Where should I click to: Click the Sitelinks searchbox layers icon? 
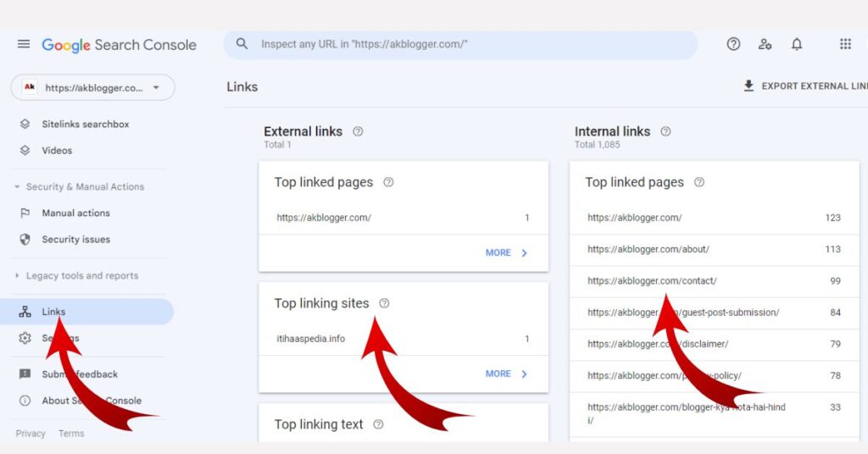(25, 124)
